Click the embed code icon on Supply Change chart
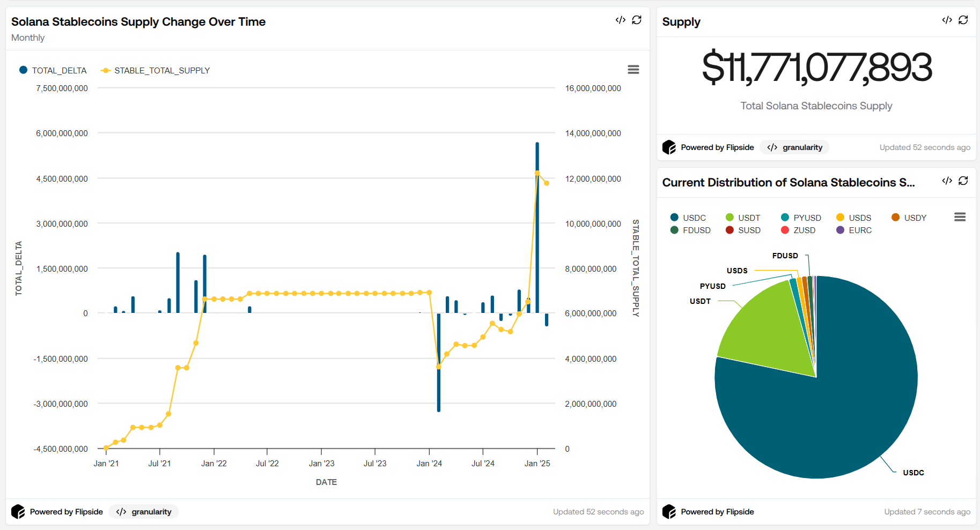 (x=620, y=20)
